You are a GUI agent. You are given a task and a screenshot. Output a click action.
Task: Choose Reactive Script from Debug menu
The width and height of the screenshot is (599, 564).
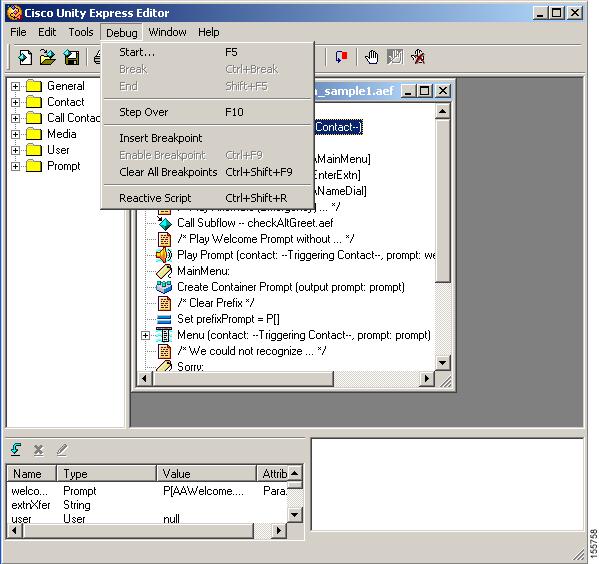pyautogui.click(x=207, y=198)
